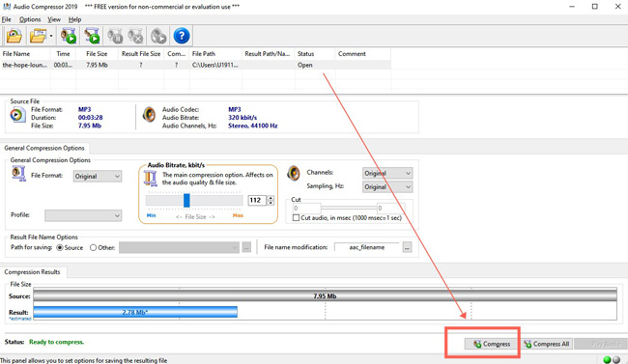This screenshot has width=628, height=364.
Task: Click the Cut start value field
Action: point(307,208)
